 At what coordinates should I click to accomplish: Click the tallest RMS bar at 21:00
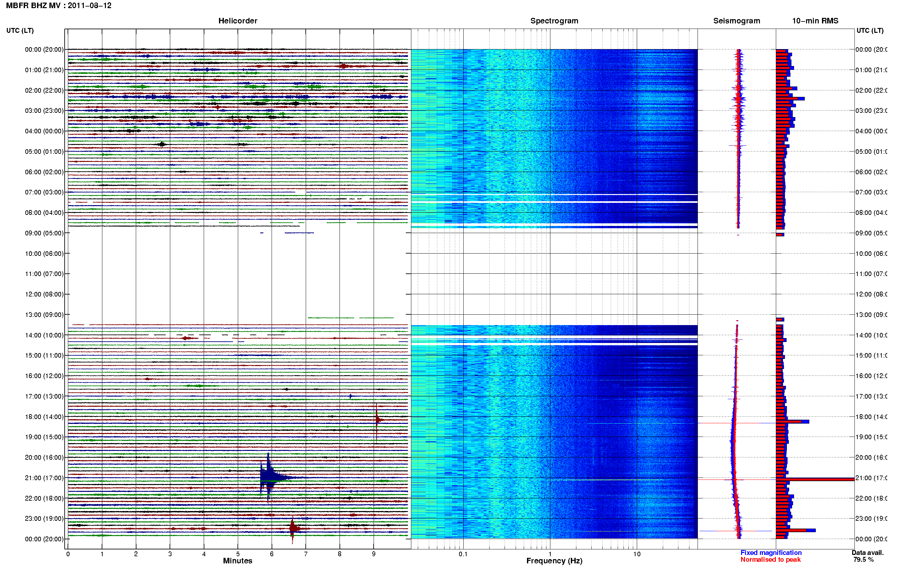tap(815, 479)
